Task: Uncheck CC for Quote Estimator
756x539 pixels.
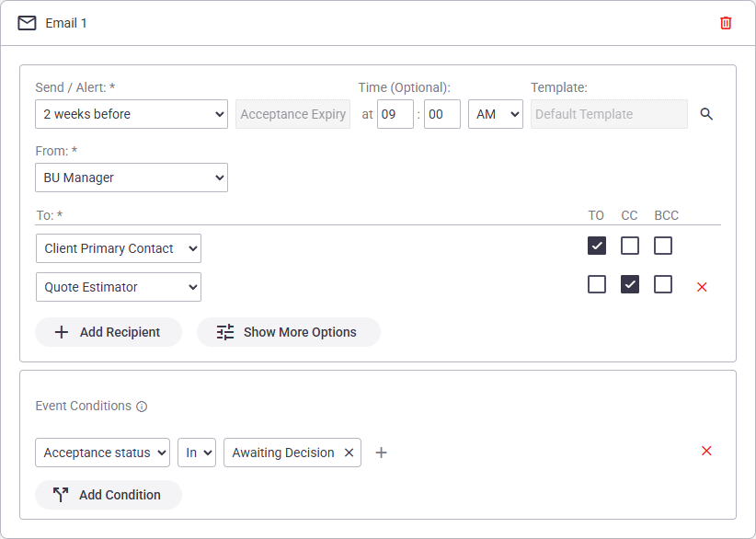Action: click(630, 284)
